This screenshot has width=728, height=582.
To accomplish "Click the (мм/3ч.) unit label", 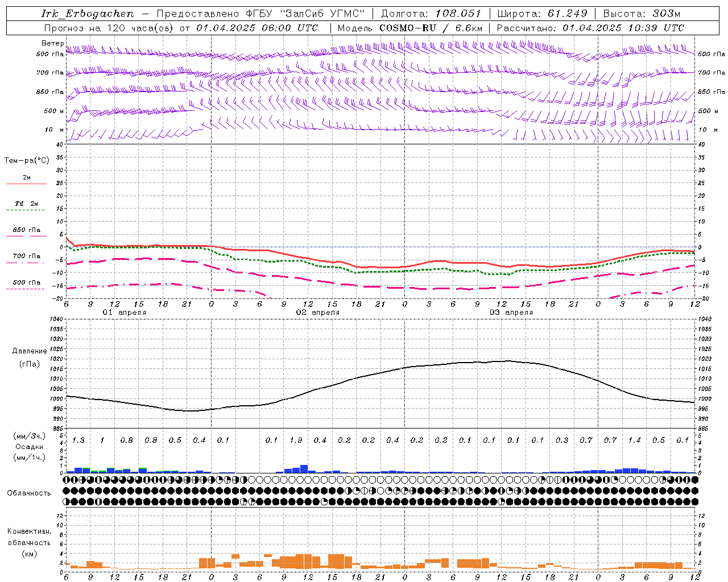I will (30, 436).
